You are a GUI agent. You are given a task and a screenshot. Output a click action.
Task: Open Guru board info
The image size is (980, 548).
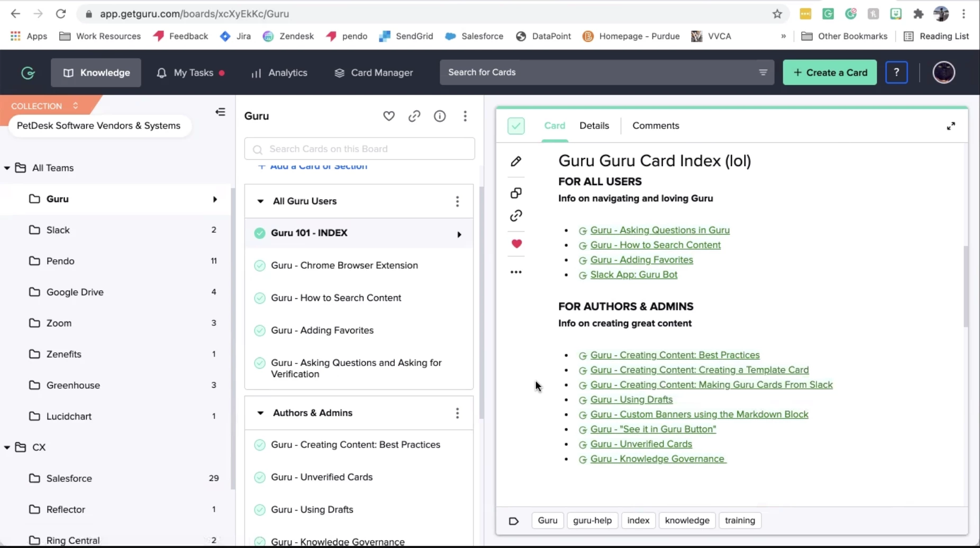click(440, 116)
